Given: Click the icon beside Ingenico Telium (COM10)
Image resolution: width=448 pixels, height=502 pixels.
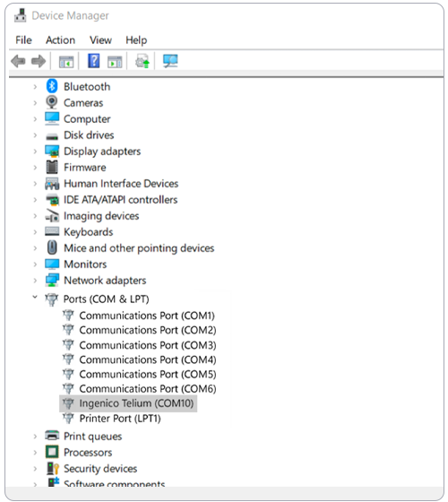Looking at the screenshot, I should click(68, 403).
